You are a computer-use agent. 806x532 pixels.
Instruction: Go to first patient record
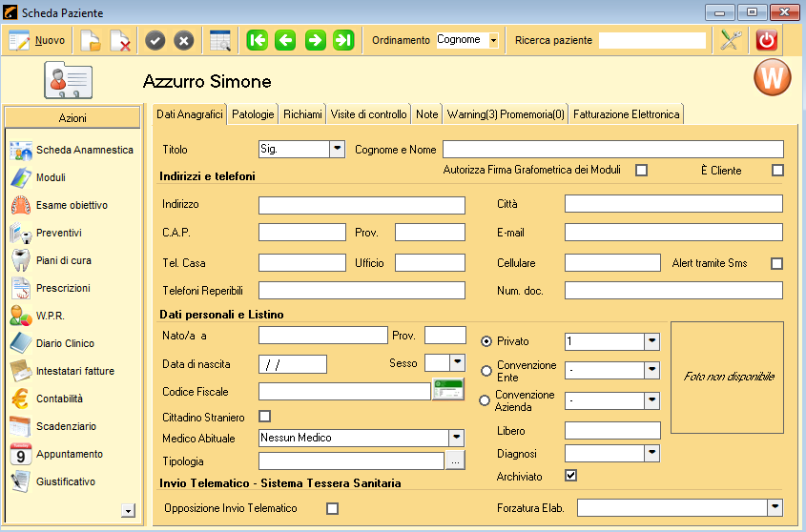(257, 40)
